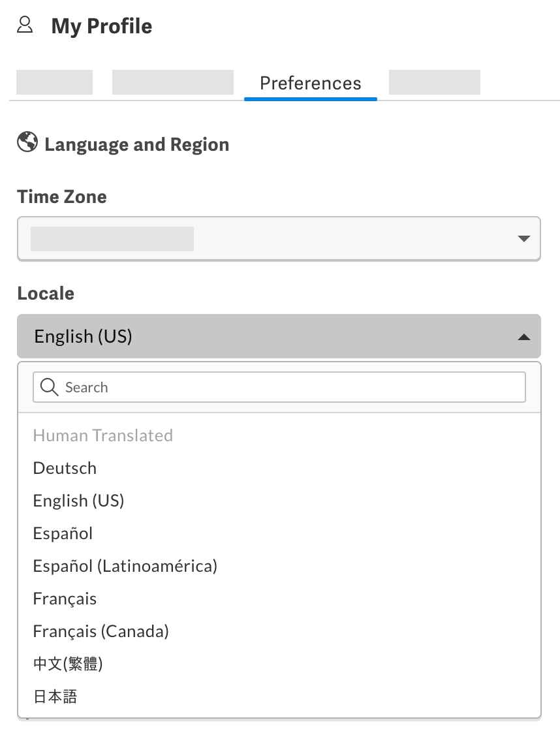Click the Human Translated section header
The image size is (560, 735).
[x=102, y=435]
